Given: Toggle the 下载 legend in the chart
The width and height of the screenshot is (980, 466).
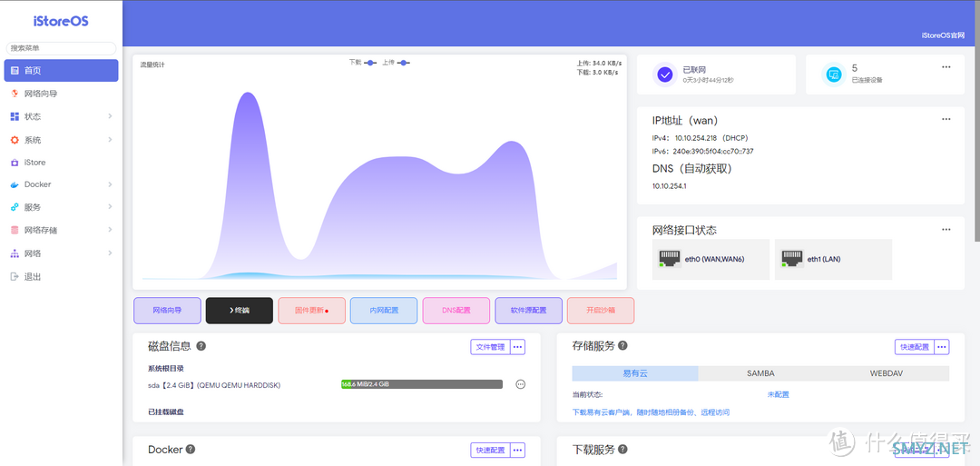Looking at the screenshot, I should pyautogui.click(x=362, y=63).
